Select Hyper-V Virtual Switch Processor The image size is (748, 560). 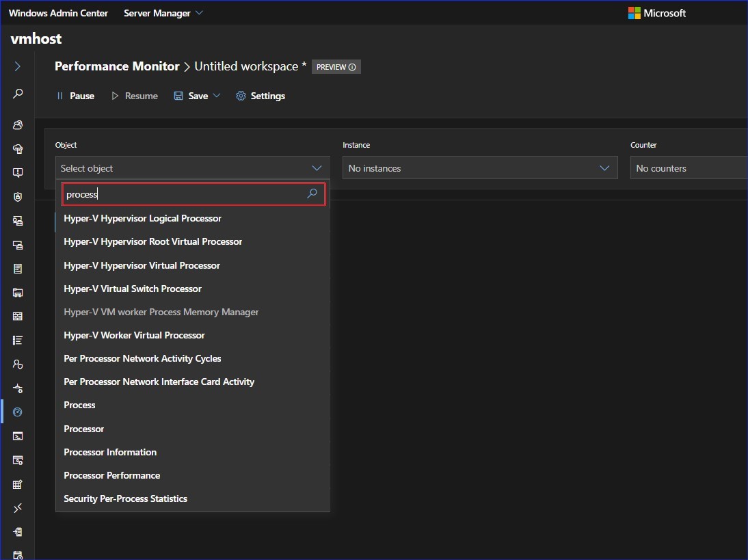(193, 289)
